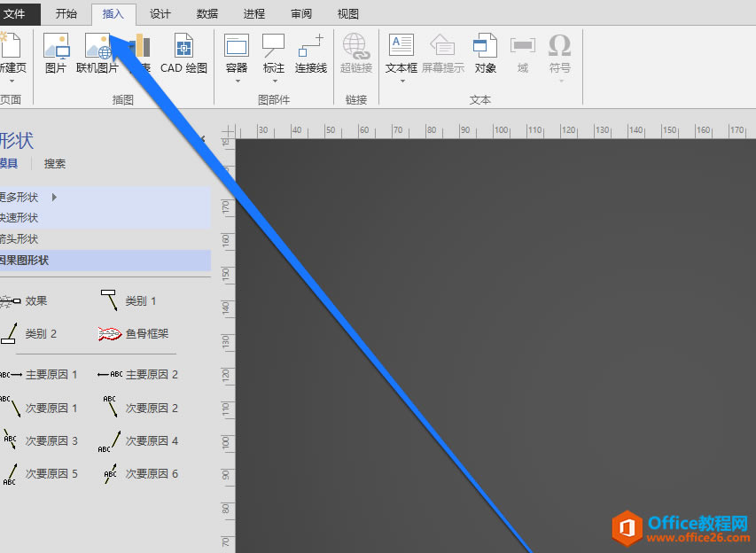Open the 开始 ribbon tab
Image resolution: width=756 pixels, height=553 pixels.
[66, 14]
